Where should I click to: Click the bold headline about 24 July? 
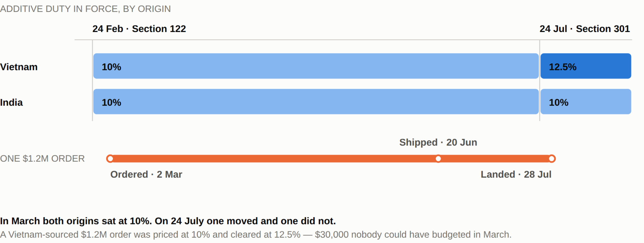click(168, 221)
